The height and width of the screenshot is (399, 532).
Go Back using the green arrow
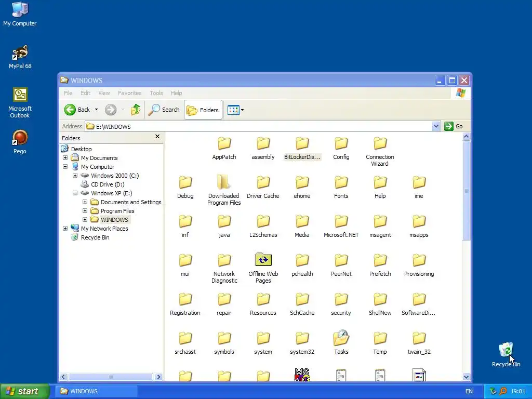pos(77,110)
